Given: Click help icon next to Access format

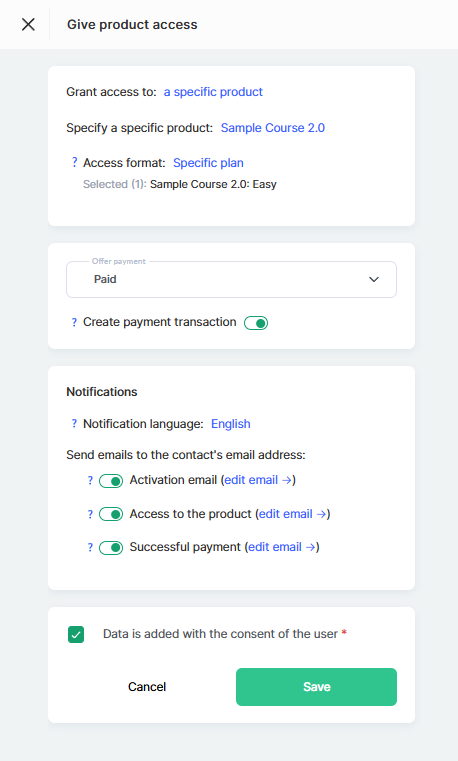Looking at the screenshot, I should pos(74,163).
